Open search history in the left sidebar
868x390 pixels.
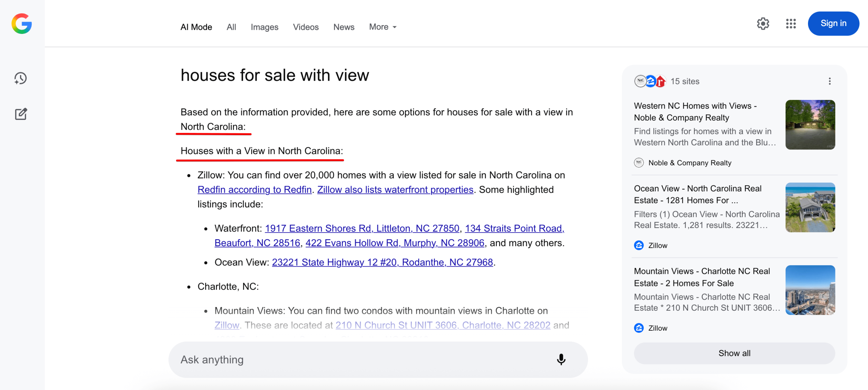pyautogui.click(x=20, y=78)
